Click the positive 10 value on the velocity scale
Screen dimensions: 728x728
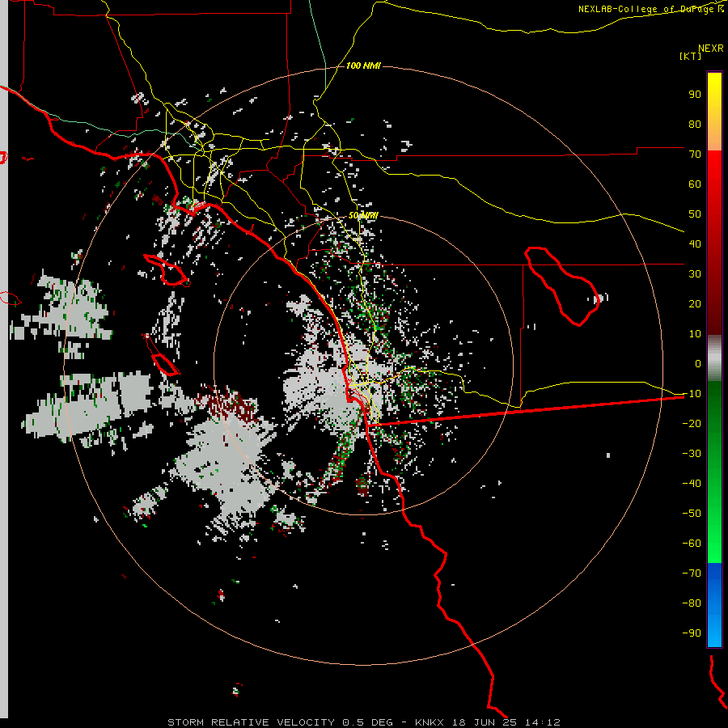pyautogui.click(x=695, y=334)
